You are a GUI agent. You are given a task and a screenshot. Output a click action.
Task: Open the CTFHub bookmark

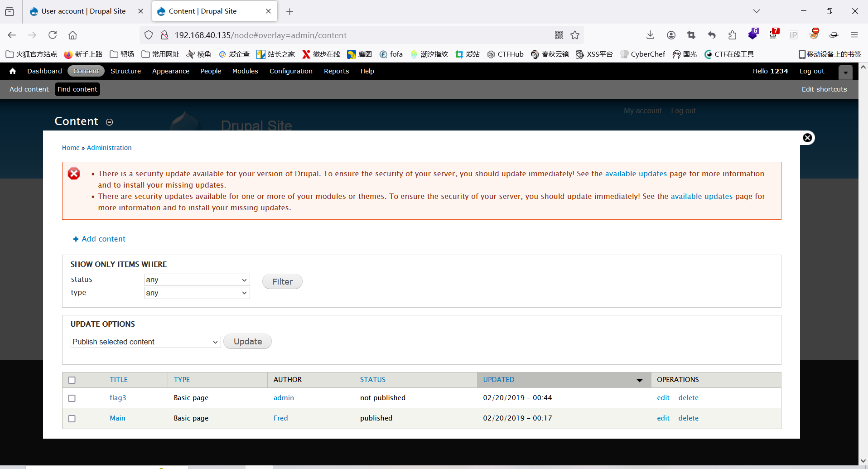[x=505, y=54]
